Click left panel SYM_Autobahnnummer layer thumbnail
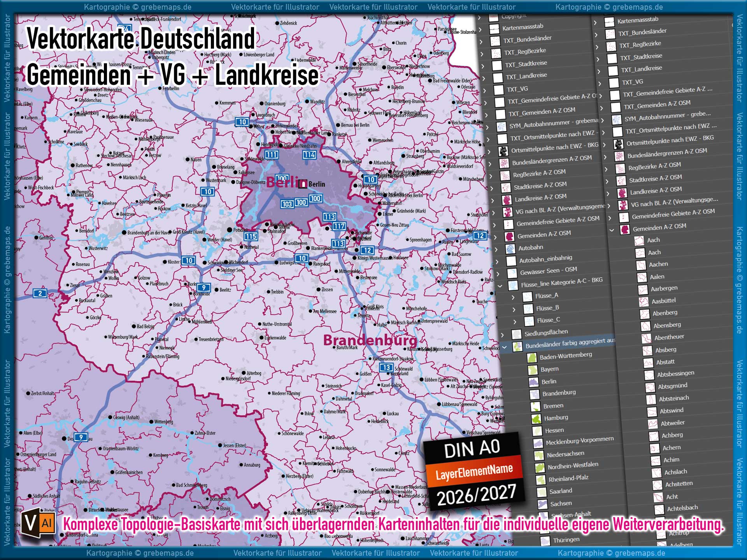 [x=502, y=127]
